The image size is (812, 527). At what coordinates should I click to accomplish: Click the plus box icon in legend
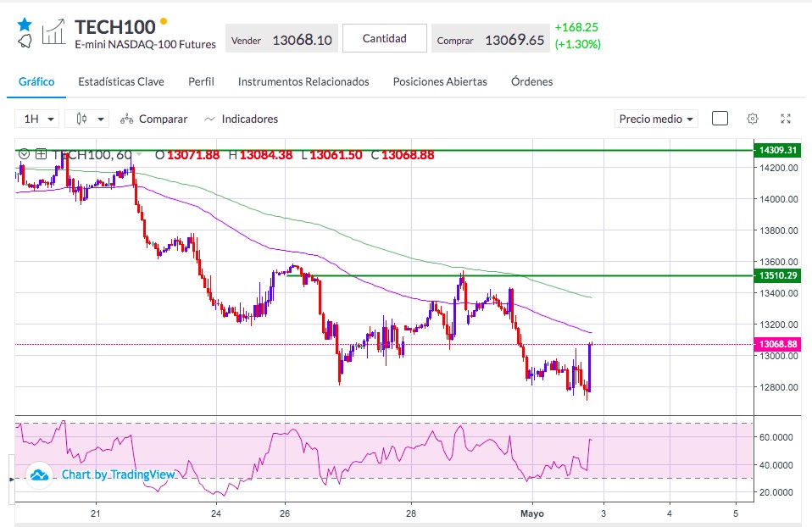[41, 154]
